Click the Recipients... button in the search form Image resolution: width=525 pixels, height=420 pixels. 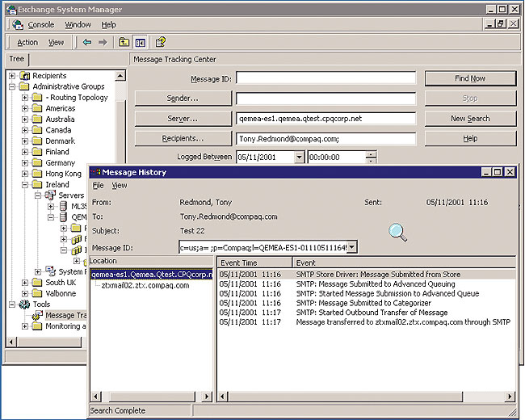(183, 139)
